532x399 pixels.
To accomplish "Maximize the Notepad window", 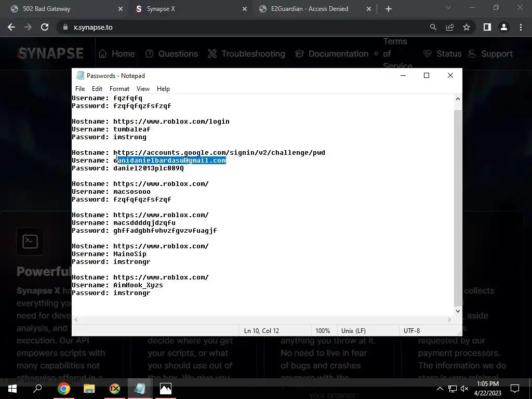I will [x=427, y=75].
